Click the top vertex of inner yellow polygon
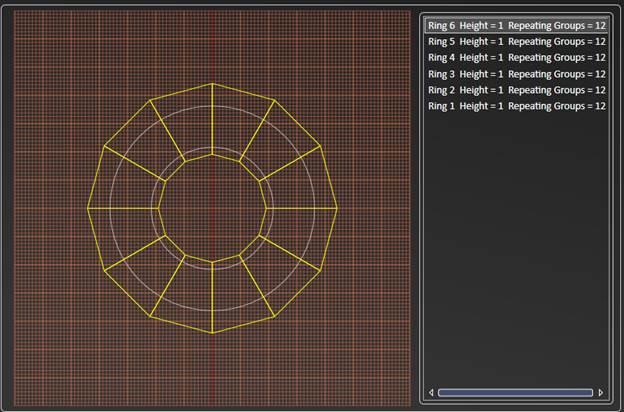Image resolution: width=624 pixels, height=412 pixels. pos(213,153)
